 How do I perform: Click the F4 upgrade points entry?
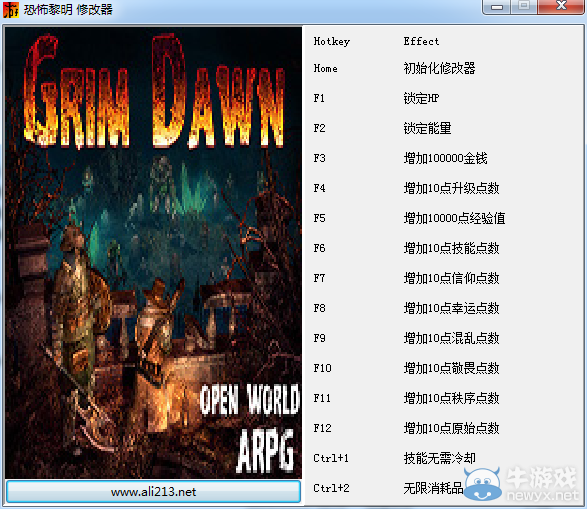point(451,188)
